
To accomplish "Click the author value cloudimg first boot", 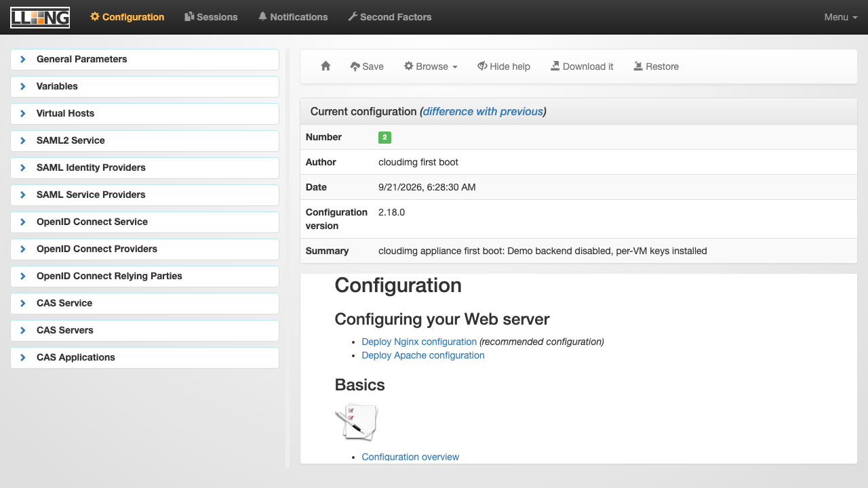I will pos(418,162).
